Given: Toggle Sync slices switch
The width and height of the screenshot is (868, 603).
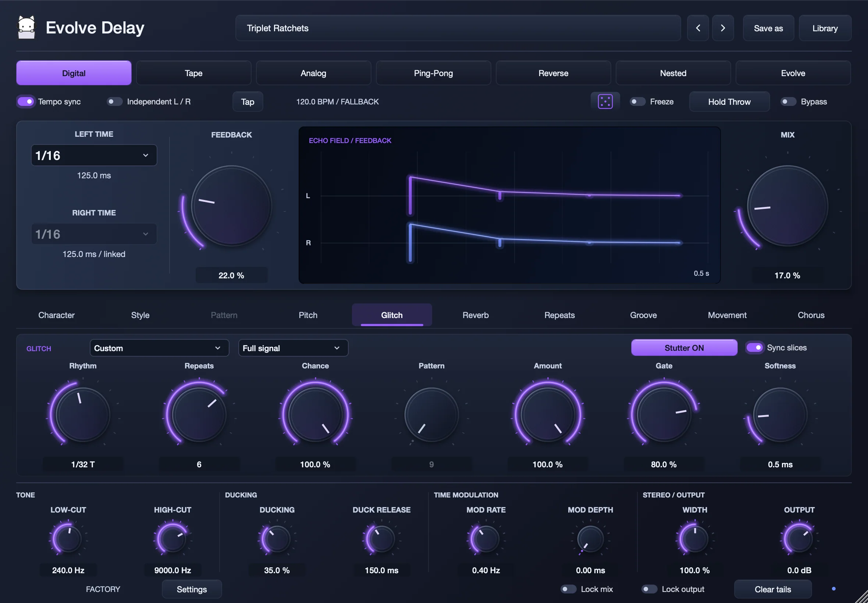Looking at the screenshot, I should coord(754,347).
